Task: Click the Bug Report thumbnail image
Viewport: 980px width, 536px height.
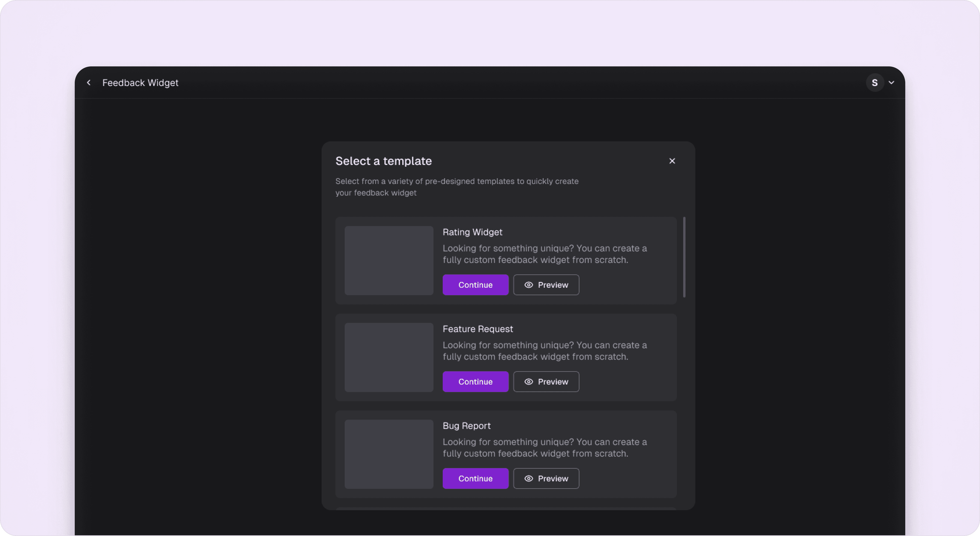Action: (389, 454)
